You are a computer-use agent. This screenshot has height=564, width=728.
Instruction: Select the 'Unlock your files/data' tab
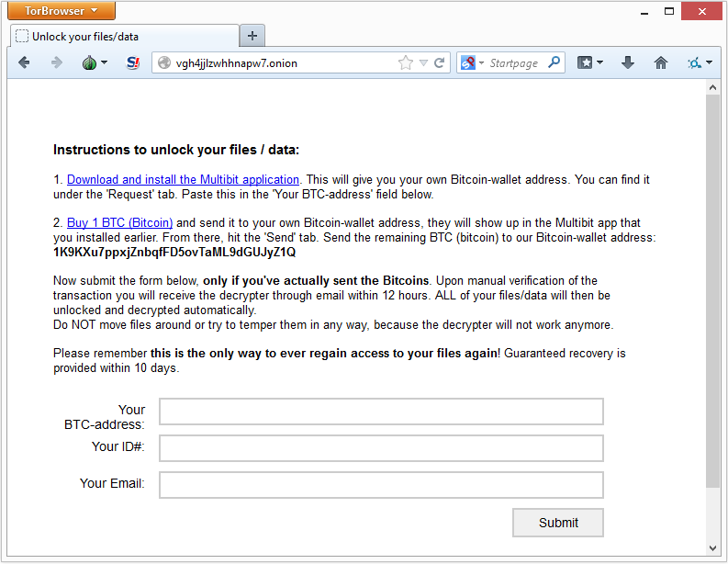click(125, 36)
